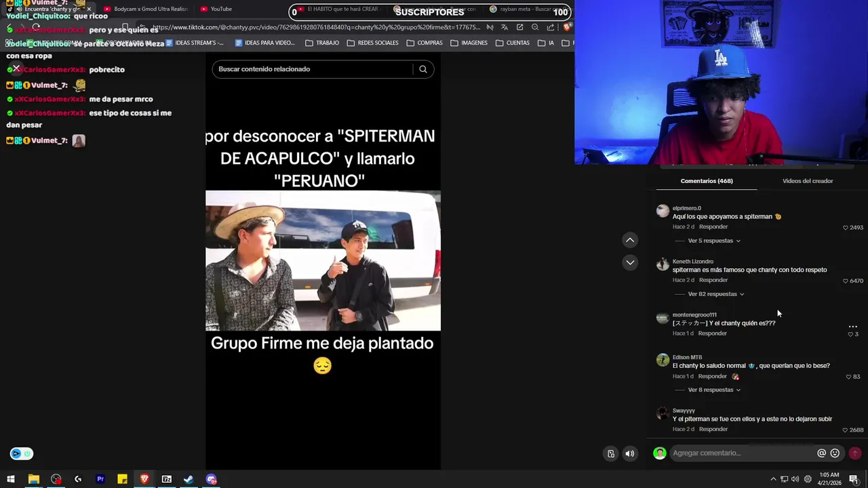Viewport: 868px width, 488px height.
Task: Open the picture-in-picture mini player icon
Action: (x=611, y=454)
